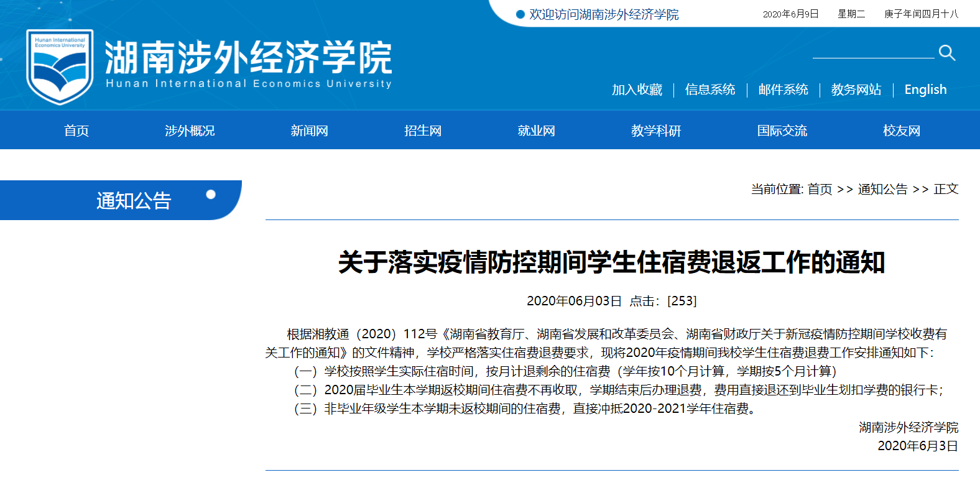The height and width of the screenshot is (480, 980).
Task: Click the 2020年6月9日 date in header
Action: [791, 14]
